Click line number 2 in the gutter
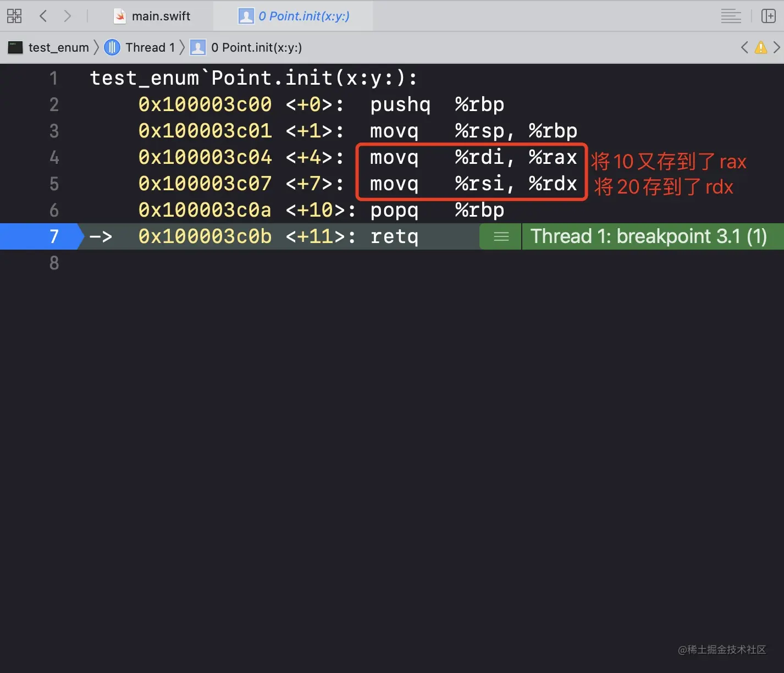The width and height of the screenshot is (784, 673). pos(54,104)
